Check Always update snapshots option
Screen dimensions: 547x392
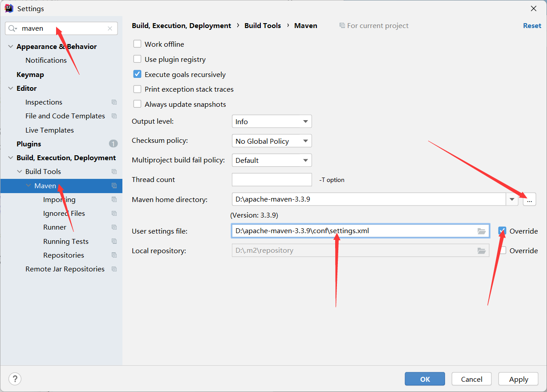click(137, 104)
